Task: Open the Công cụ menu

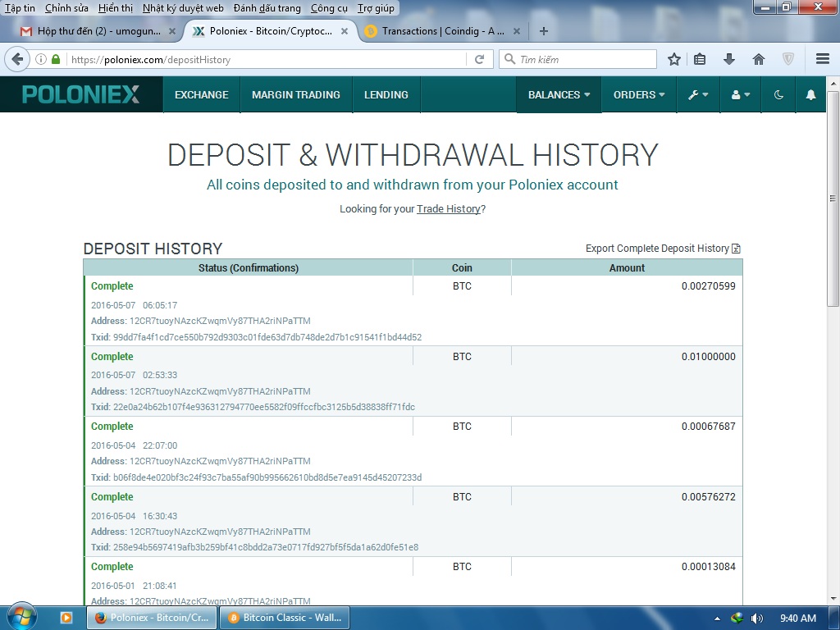Action: pyautogui.click(x=329, y=8)
